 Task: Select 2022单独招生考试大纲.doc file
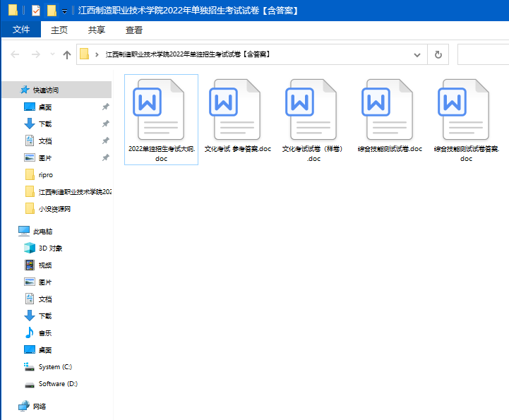click(162, 119)
